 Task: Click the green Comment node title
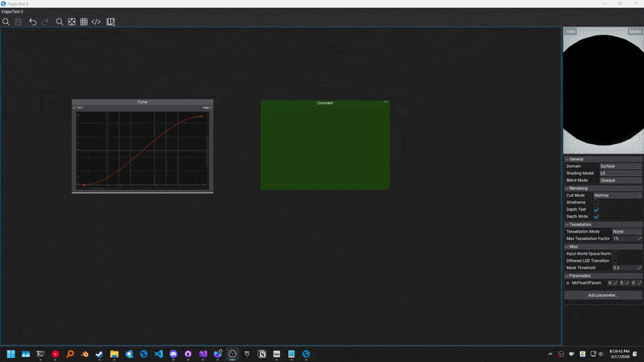(x=325, y=103)
